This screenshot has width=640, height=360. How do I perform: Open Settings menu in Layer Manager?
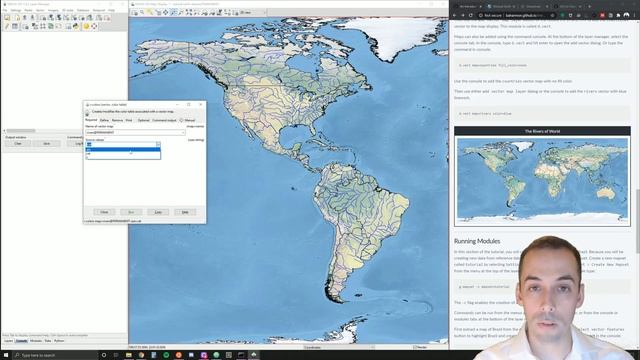click(16, 10)
